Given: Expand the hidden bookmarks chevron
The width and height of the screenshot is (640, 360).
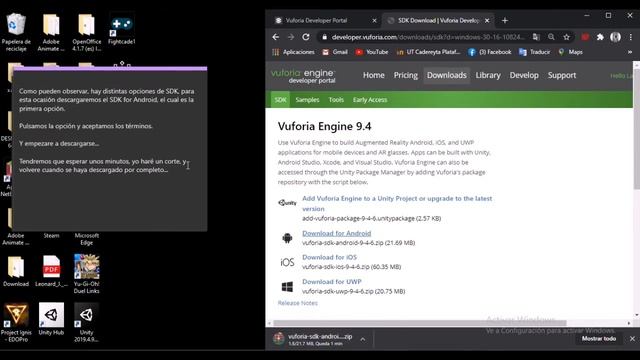Looking at the screenshot, I should click(x=630, y=52).
